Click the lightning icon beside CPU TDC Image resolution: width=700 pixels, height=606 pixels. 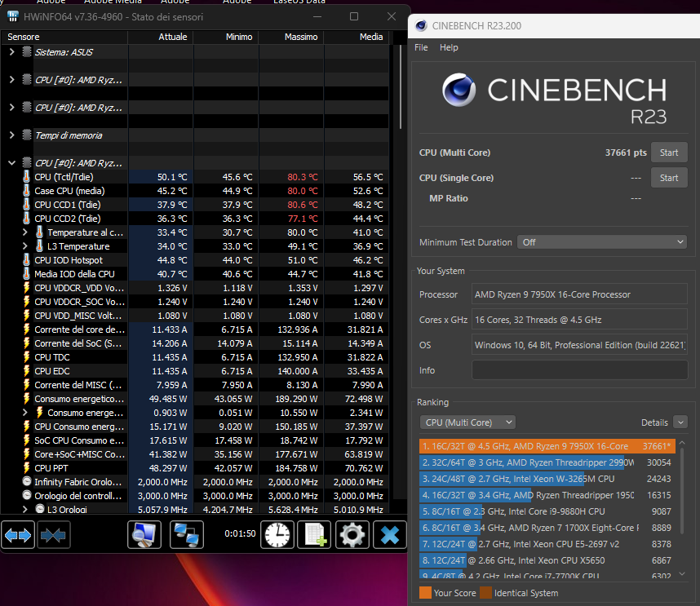26,357
